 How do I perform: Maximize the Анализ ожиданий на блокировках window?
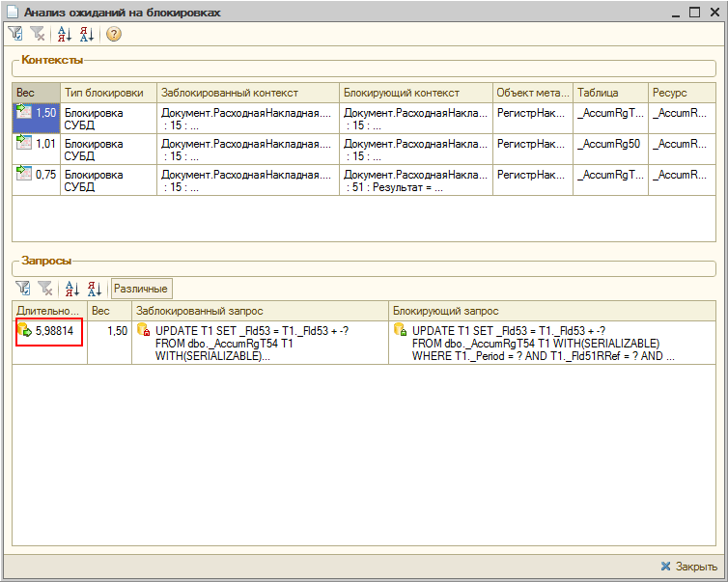click(694, 13)
